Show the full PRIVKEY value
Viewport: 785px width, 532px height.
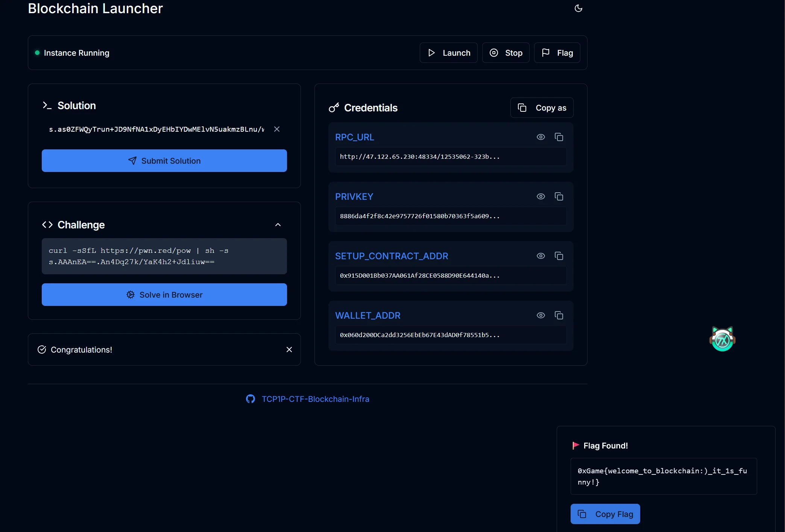pyautogui.click(x=541, y=196)
